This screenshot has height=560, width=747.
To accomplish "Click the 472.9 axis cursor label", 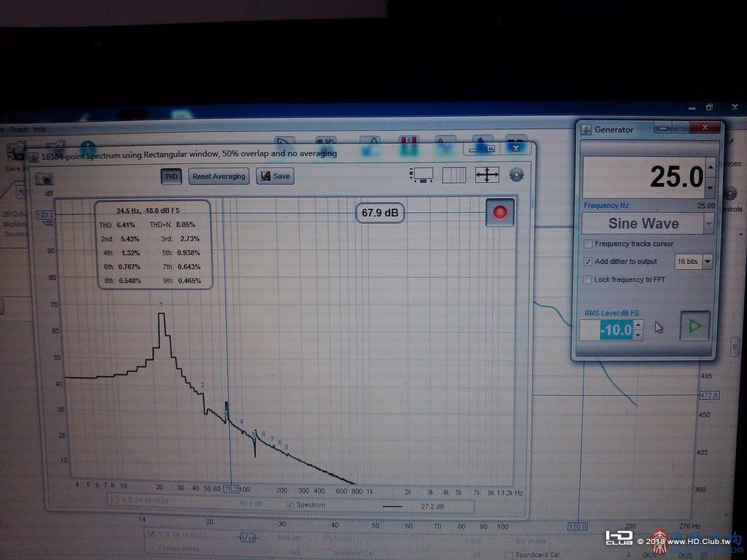I will (x=709, y=394).
